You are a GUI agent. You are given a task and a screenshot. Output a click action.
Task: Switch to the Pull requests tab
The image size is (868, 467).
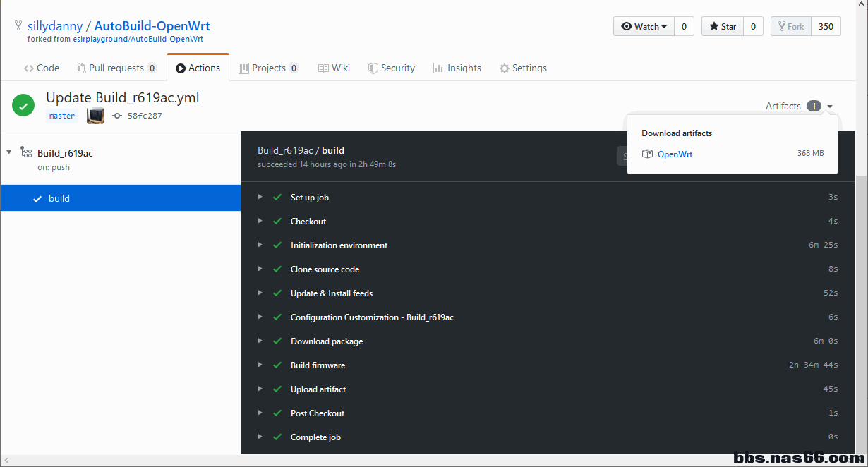tap(116, 68)
